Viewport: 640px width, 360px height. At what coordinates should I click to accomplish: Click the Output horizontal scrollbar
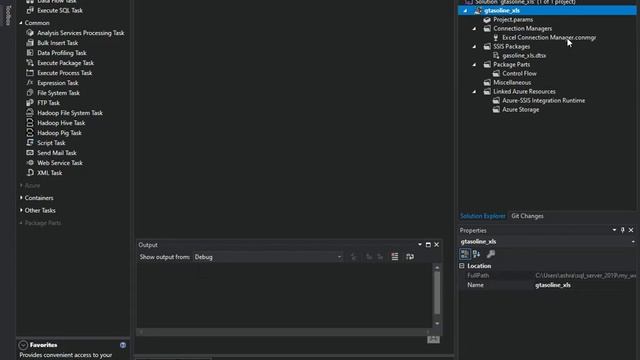click(x=284, y=332)
